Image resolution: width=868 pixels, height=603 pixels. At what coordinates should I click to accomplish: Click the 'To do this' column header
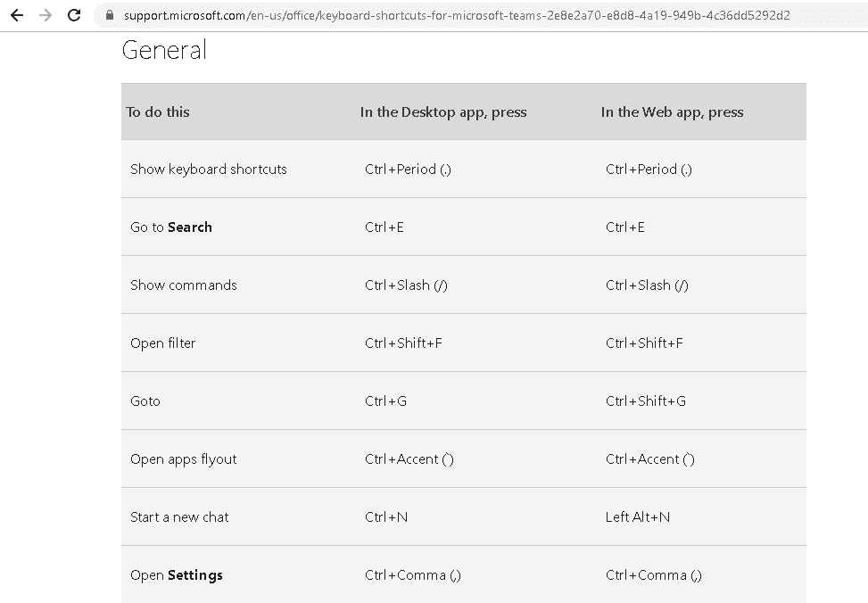pos(158,112)
